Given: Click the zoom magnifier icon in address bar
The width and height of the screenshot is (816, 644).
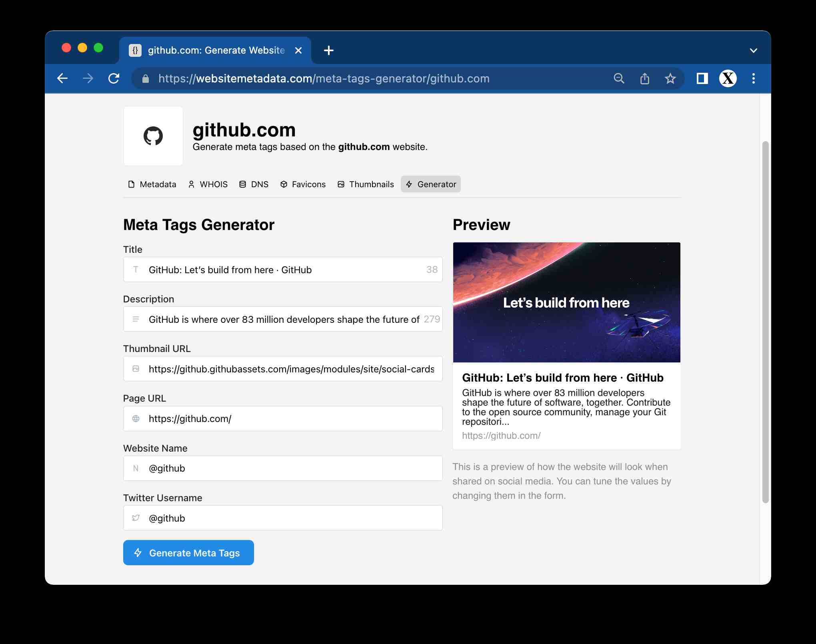Looking at the screenshot, I should [x=619, y=78].
